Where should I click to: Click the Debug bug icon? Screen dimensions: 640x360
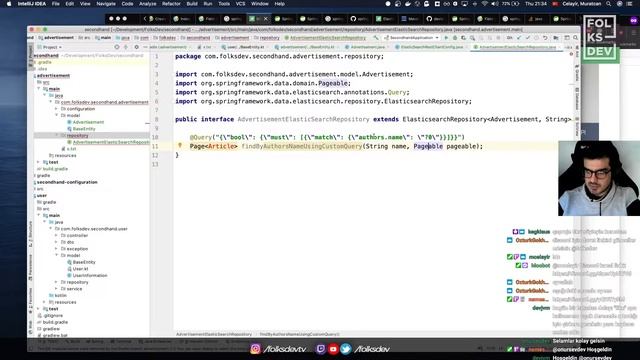click(455, 38)
